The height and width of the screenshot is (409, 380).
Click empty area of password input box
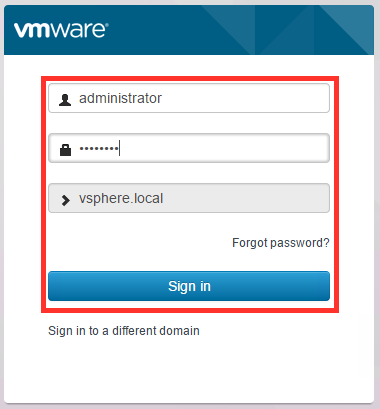point(225,148)
